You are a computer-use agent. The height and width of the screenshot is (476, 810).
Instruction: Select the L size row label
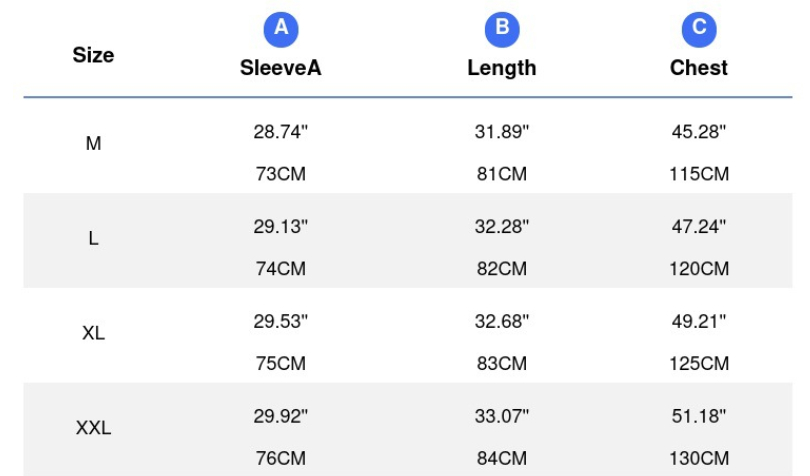point(93,238)
